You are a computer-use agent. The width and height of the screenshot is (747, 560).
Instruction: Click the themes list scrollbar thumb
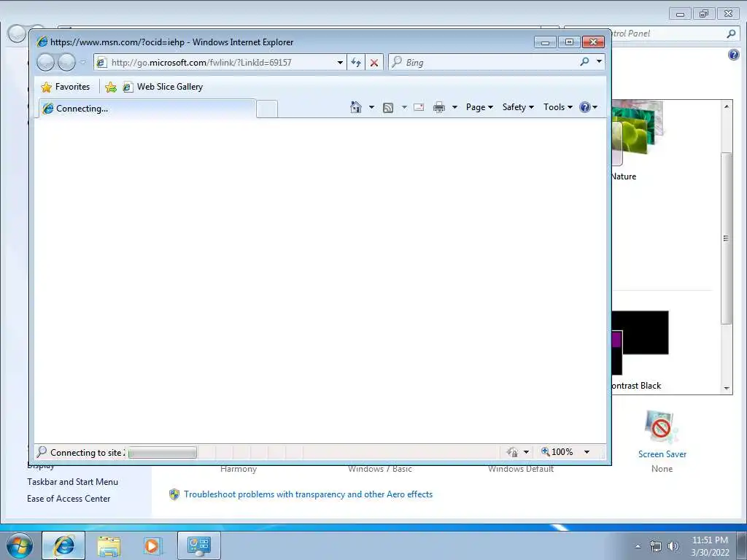(x=726, y=238)
